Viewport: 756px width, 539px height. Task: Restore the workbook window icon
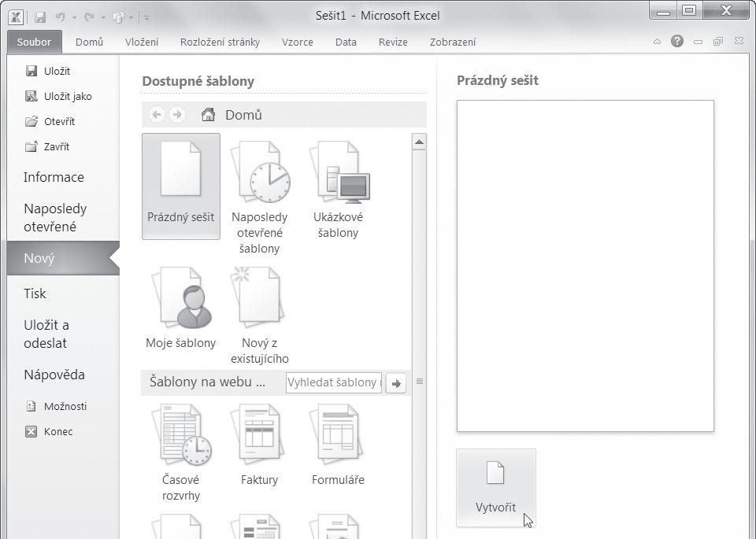pos(718,42)
